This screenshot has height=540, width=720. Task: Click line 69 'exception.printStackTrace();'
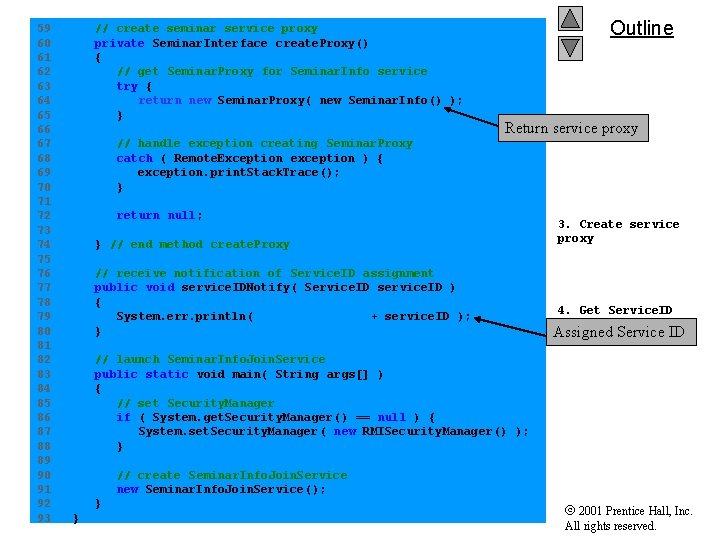click(238, 173)
